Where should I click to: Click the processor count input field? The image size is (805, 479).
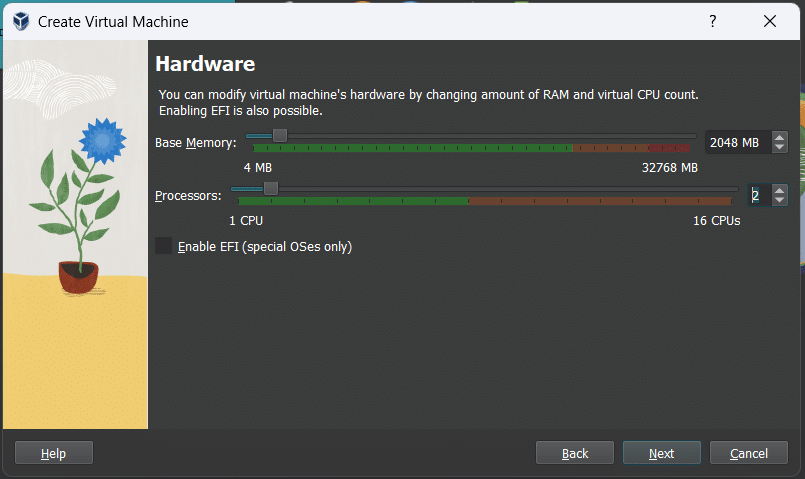(x=759, y=195)
